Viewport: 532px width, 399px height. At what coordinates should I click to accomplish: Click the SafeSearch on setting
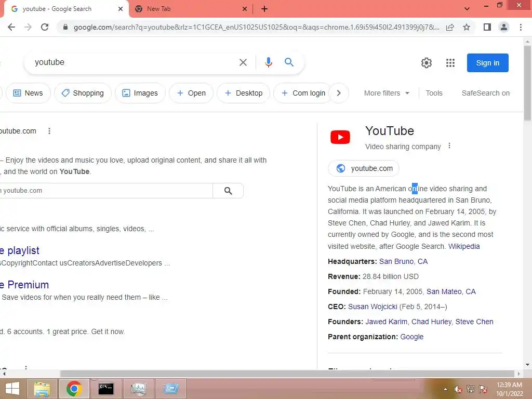486,93
